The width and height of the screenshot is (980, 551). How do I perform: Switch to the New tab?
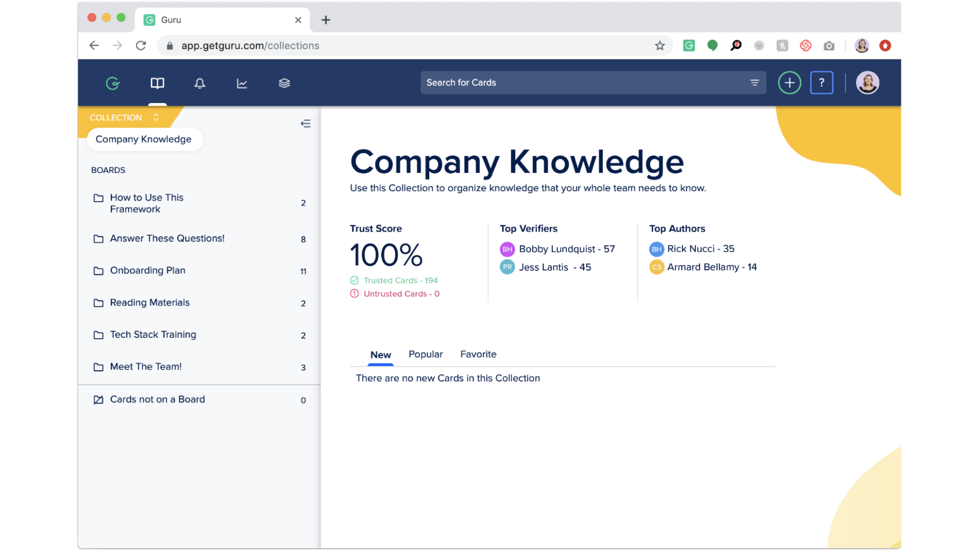(381, 355)
